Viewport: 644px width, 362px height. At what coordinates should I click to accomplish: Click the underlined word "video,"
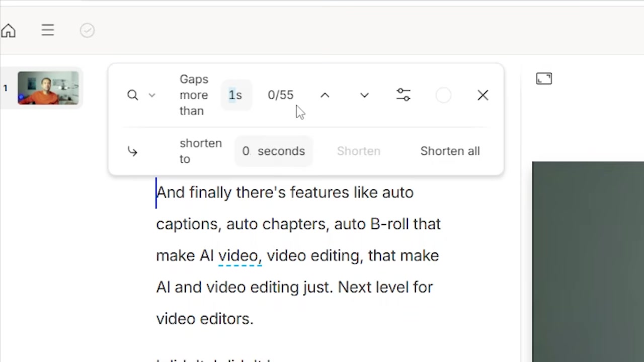pyautogui.click(x=240, y=255)
